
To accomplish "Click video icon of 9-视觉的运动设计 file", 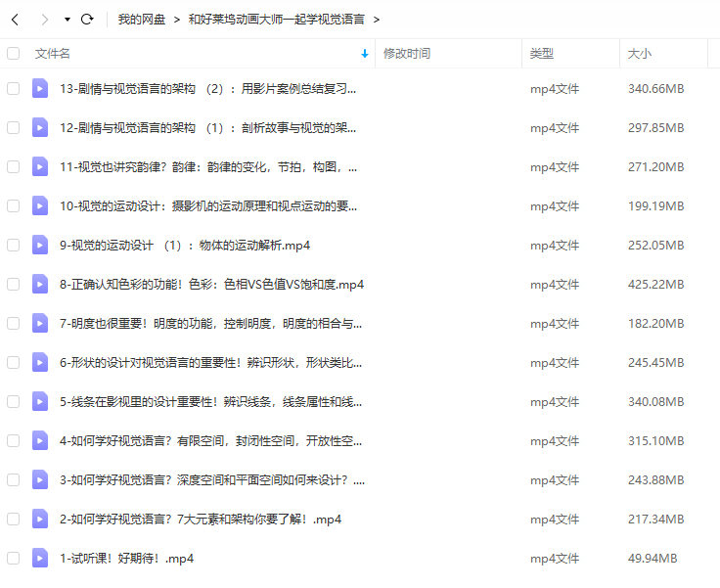I will [x=40, y=246].
